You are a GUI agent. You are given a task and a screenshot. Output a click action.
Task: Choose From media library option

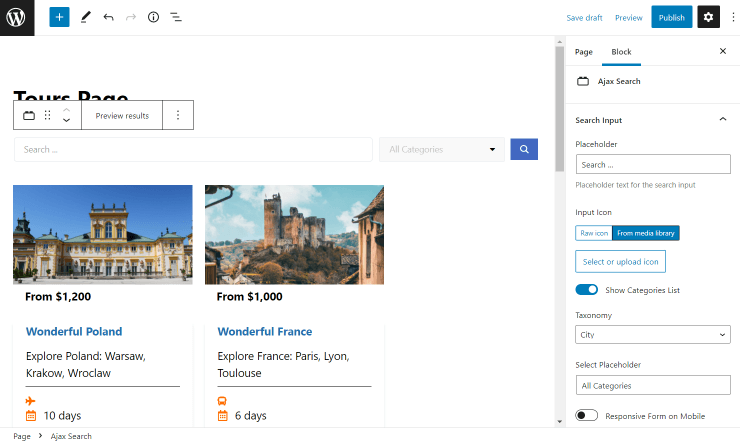pyautogui.click(x=646, y=233)
